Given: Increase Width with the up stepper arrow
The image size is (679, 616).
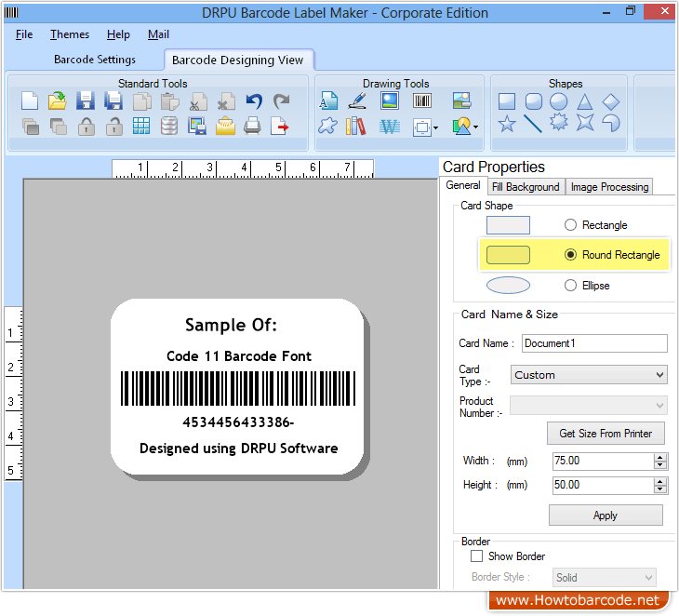Looking at the screenshot, I should (x=660, y=458).
